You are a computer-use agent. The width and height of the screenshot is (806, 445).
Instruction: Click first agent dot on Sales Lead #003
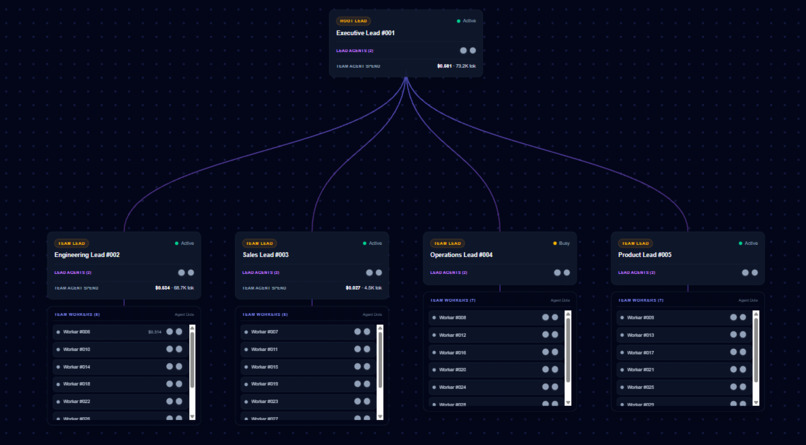coord(369,272)
